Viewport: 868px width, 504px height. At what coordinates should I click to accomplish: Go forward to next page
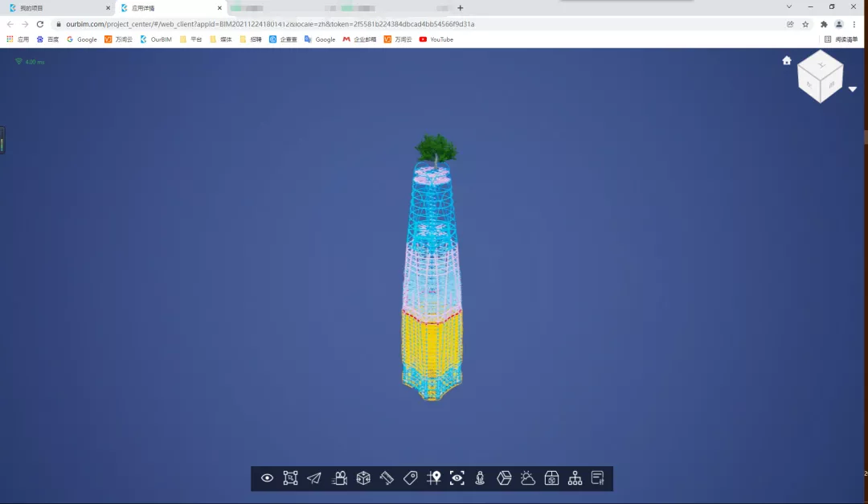pyautogui.click(x=25, y=24)
